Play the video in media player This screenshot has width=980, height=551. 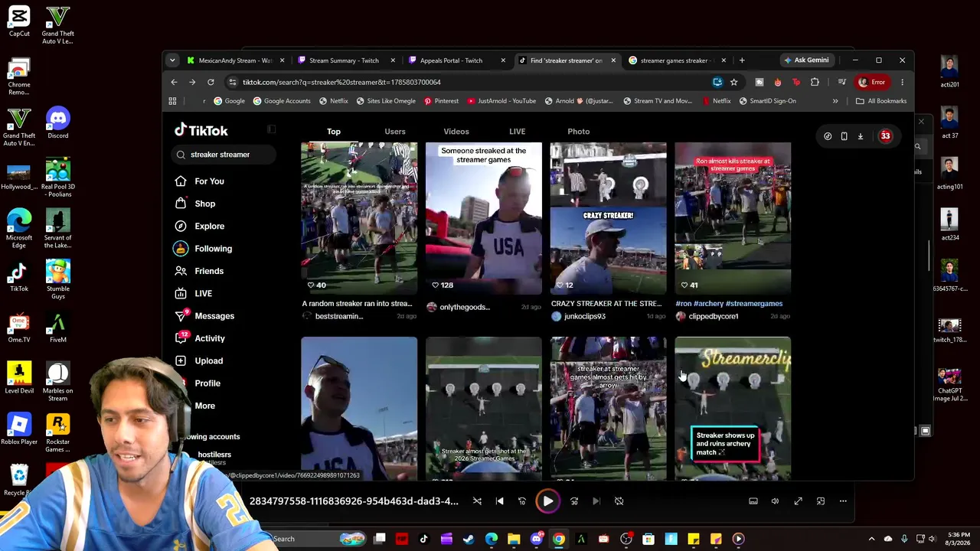pos(548,501)
